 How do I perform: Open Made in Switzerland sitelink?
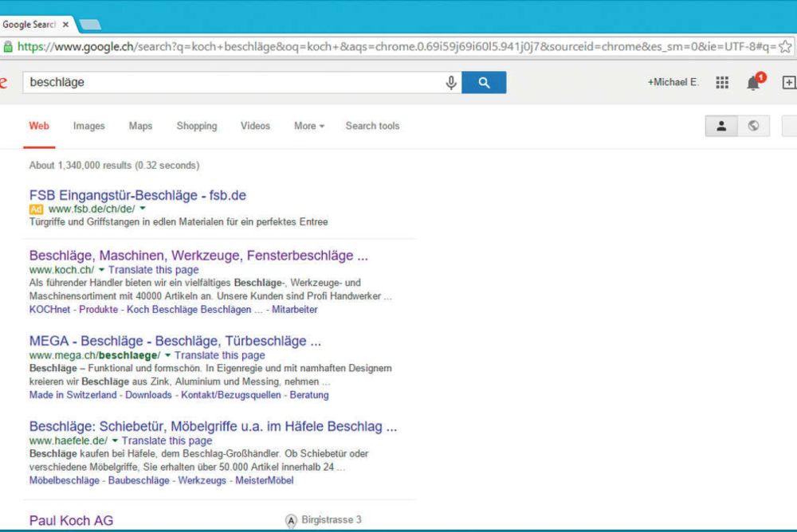(73, 395)
